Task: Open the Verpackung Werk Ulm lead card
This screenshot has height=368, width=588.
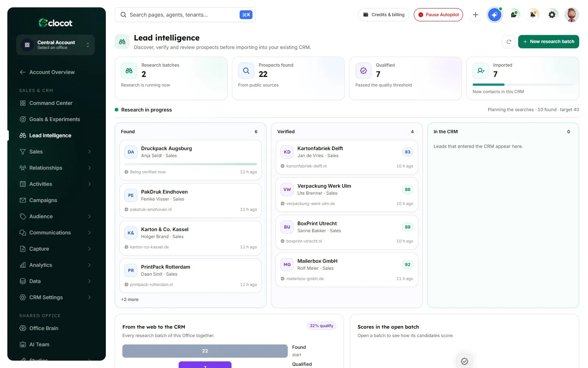Action: tap(347, 195)
